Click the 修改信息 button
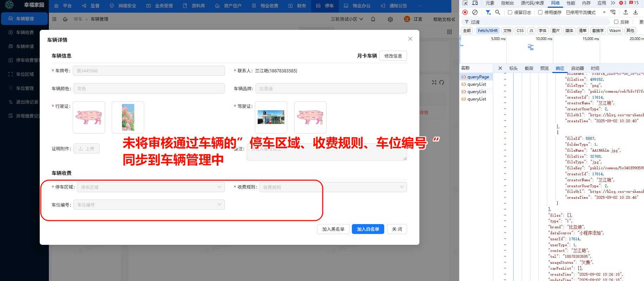 tap(393, 56)
